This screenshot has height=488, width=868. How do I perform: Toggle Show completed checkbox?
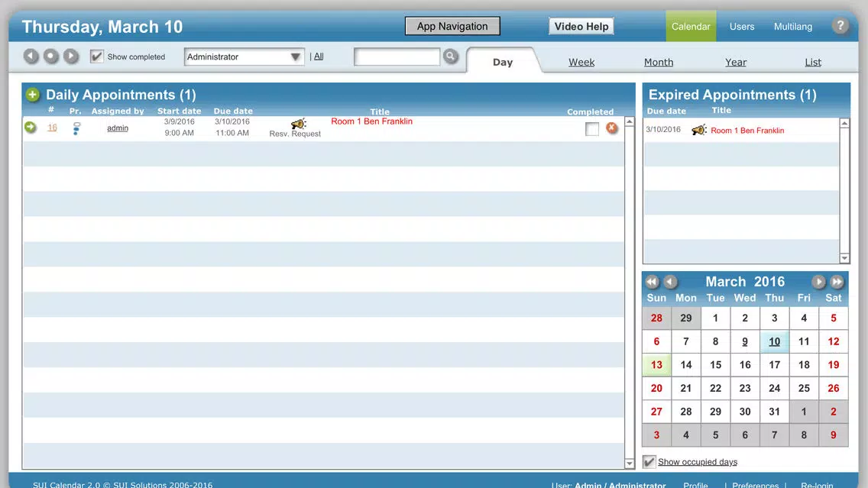[x=97, y=57]
